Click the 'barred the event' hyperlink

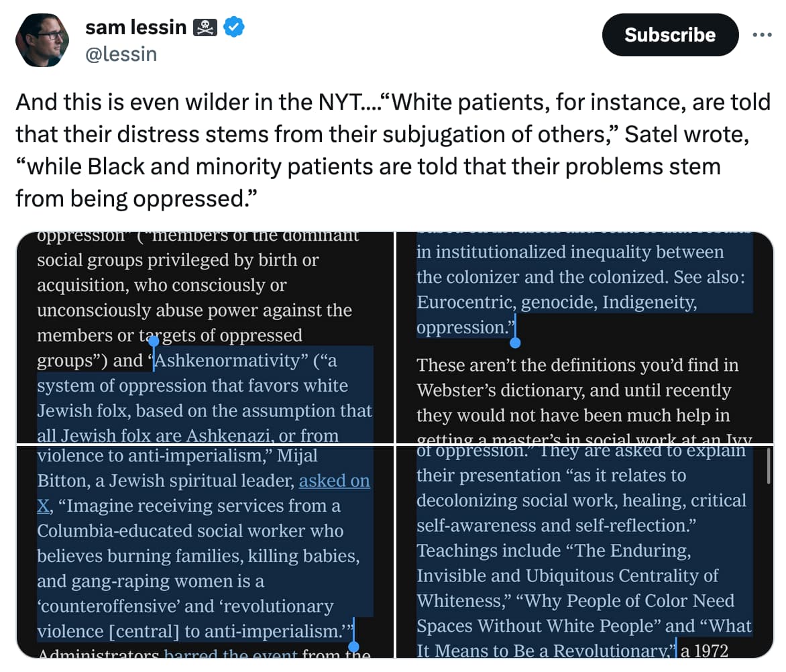(x=231, y=654)
